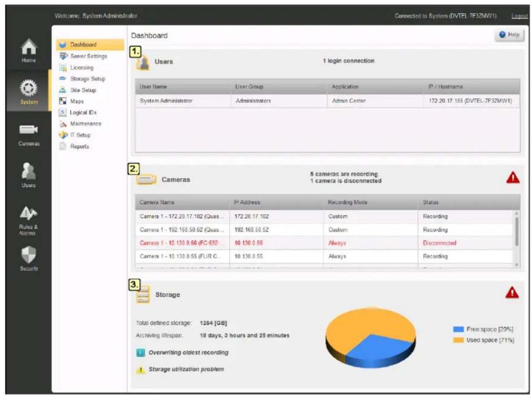
Task: Click the Cameras panel camera icon
Action: coord(146,179)
